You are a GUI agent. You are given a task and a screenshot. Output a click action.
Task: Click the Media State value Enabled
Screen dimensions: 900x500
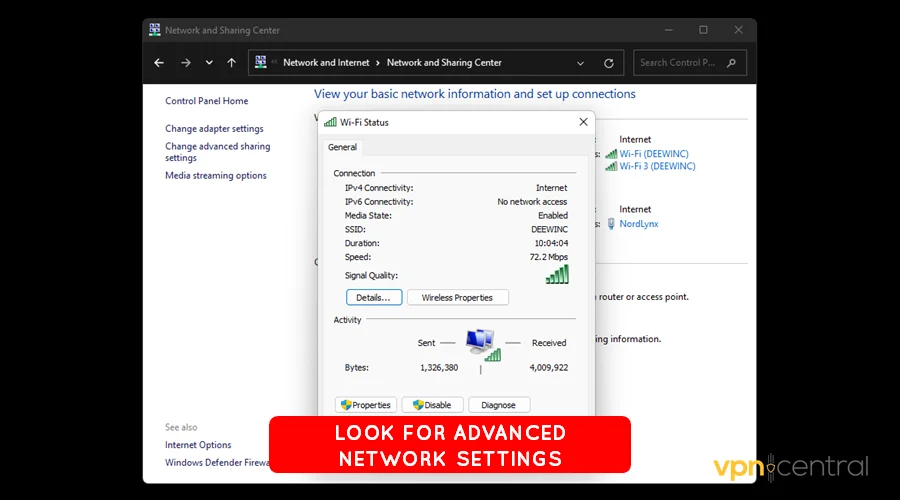pos(553,216)
